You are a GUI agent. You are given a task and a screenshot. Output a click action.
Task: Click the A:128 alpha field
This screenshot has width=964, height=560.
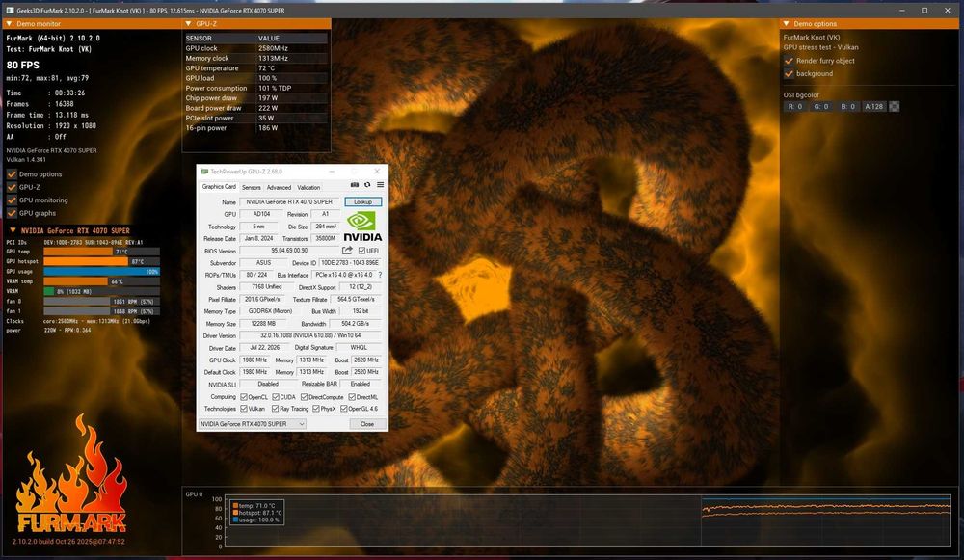873,106
